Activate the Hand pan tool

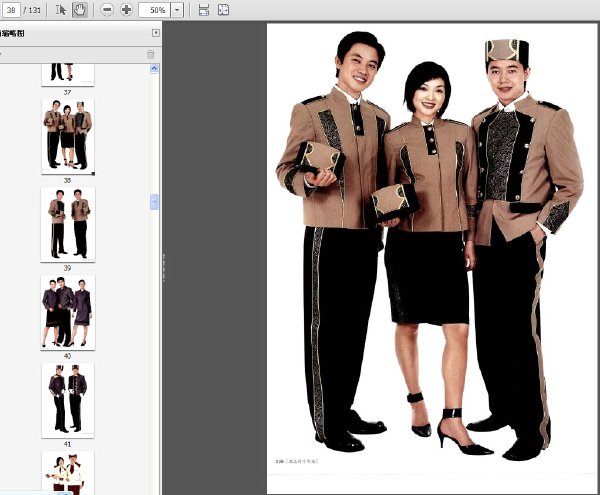click(80, 10)
